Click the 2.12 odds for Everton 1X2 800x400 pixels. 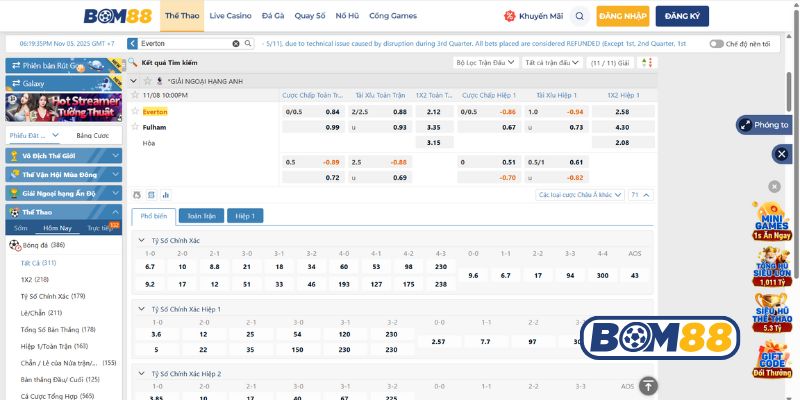(434, 112)
